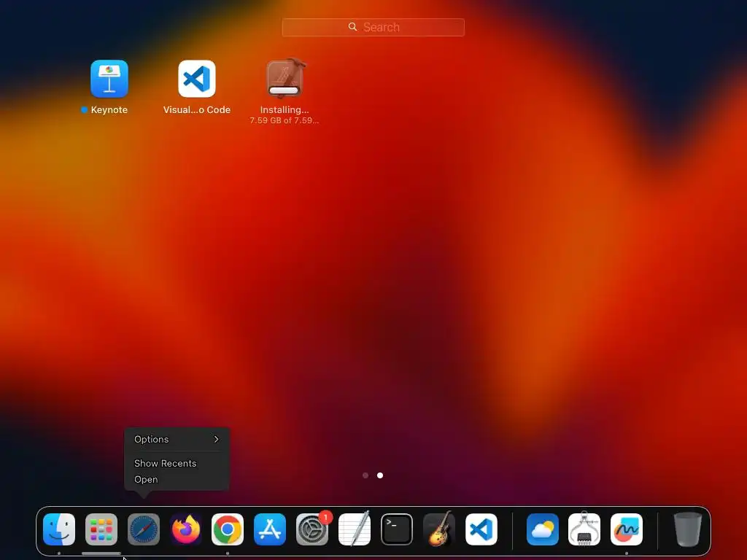Open Google Chrome from the Dock

228,529
